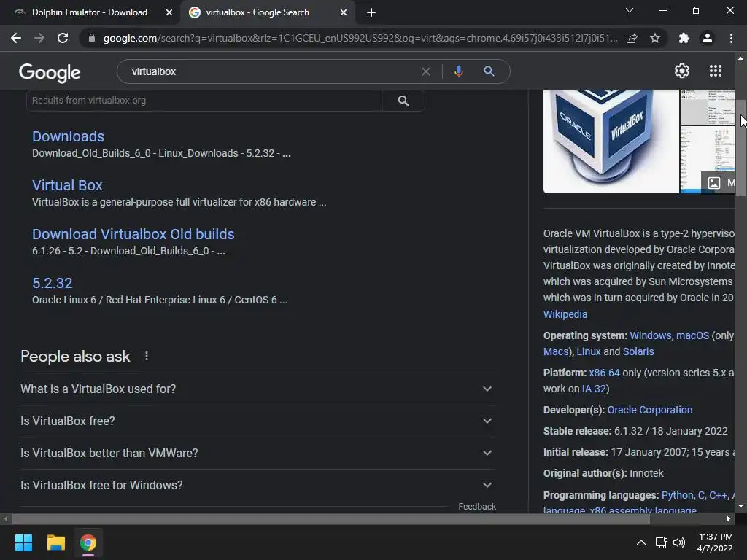Show hidden system tray icons
Screen dimensions: 747x560
tap(641, 542)
